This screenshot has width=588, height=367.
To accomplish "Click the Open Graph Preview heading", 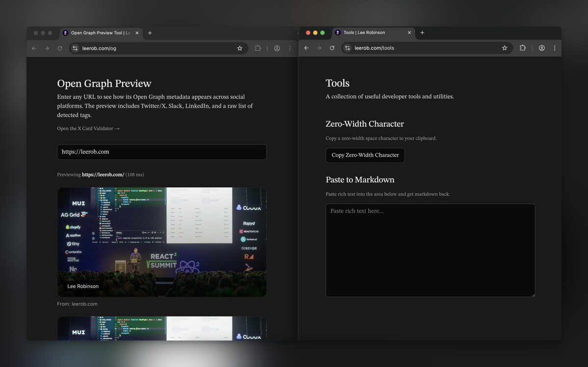I will coord(104,83).
